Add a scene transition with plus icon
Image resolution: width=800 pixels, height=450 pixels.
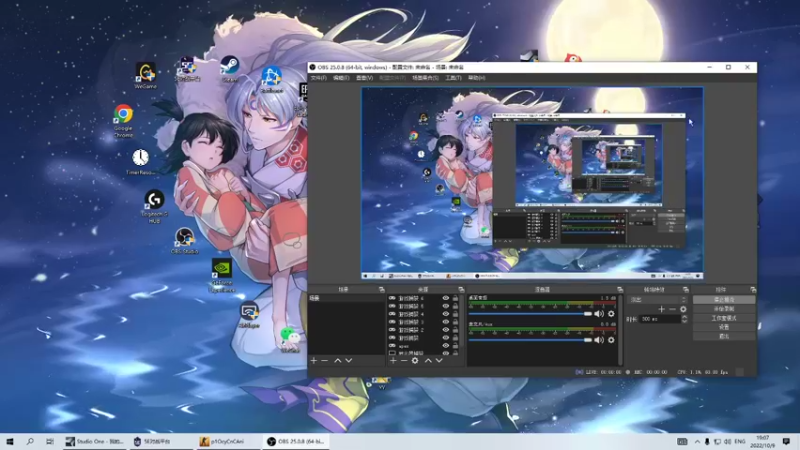(661, 309)
